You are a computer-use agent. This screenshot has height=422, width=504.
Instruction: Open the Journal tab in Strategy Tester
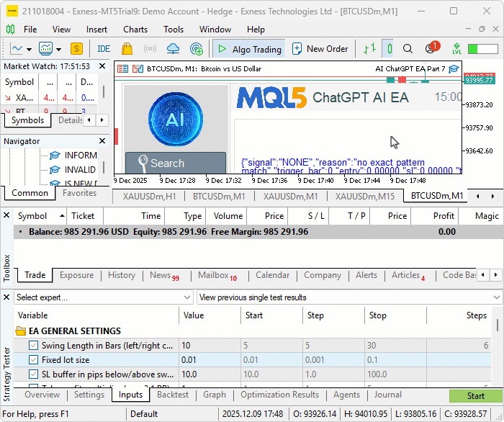tap(387, 395)
